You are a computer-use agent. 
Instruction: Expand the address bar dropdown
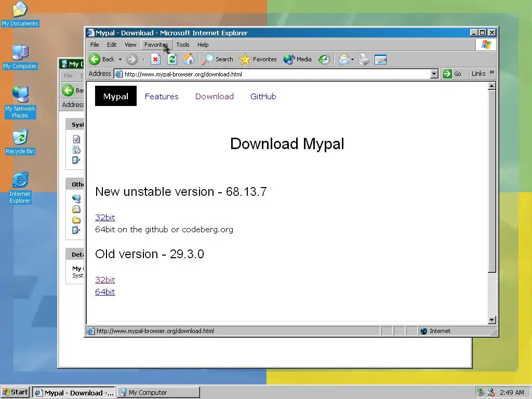[434, 74]
